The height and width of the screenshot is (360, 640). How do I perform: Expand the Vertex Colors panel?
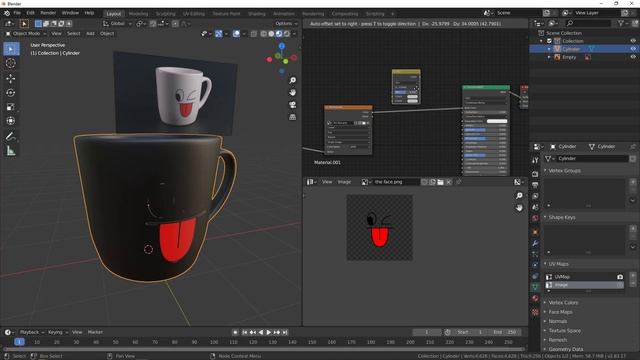(563, 302)
